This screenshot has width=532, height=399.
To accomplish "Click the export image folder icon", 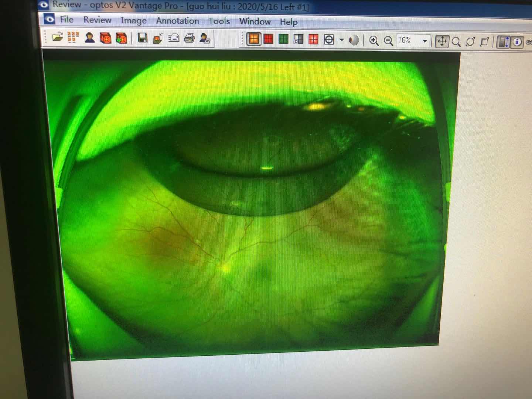I will pos(158,38).
